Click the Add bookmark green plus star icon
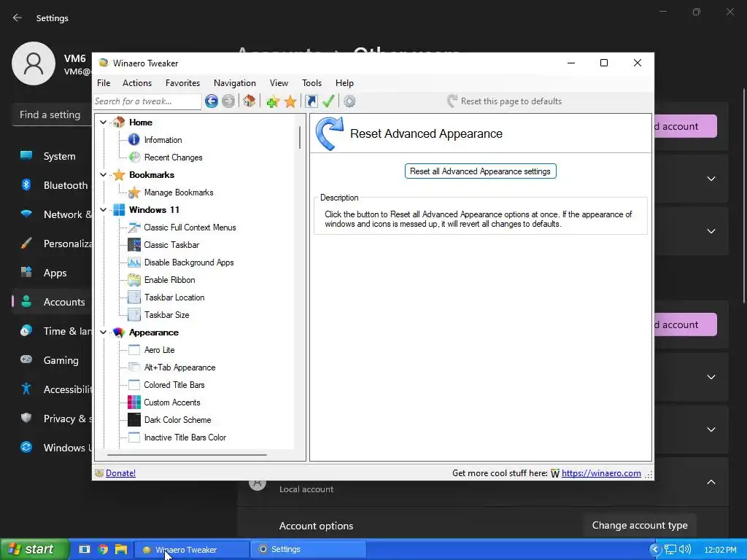This screenshot has width=747, height=560. pos(273,101)
